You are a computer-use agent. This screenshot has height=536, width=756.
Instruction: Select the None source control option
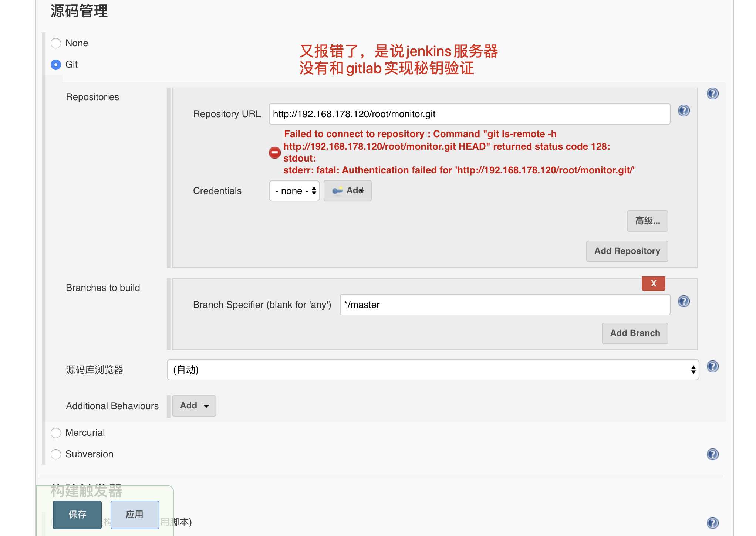pos(56,43)
